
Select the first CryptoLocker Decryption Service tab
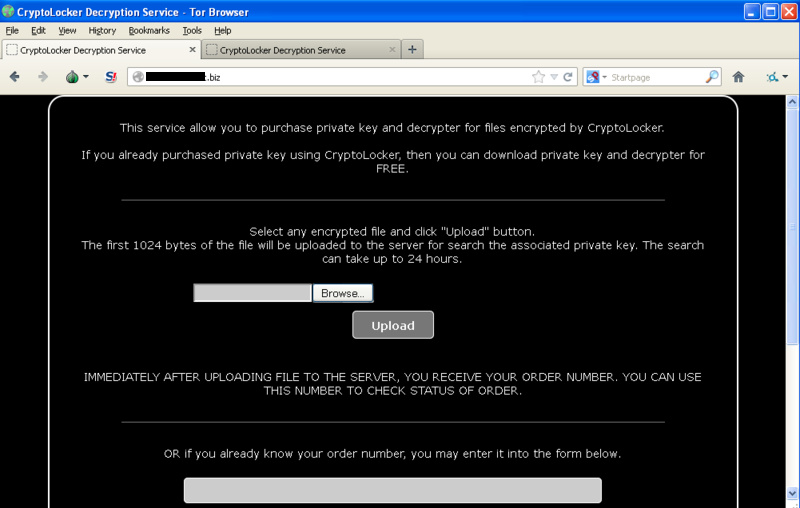[x=101, y=50]
